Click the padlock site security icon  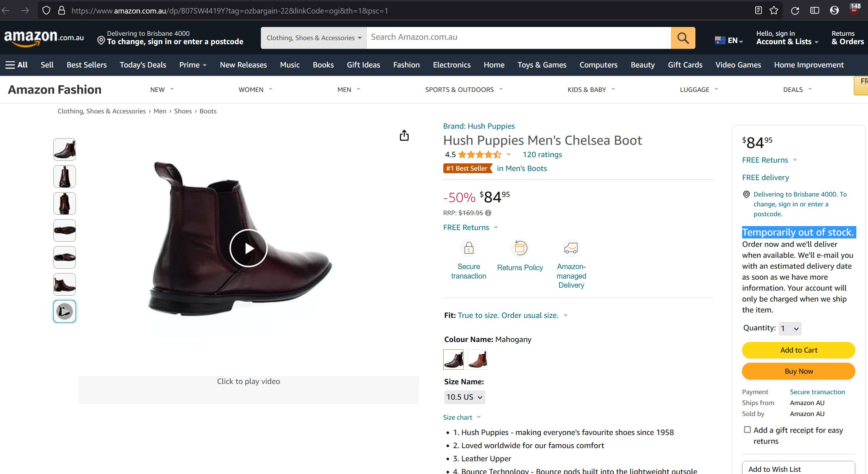coord(62,11)
